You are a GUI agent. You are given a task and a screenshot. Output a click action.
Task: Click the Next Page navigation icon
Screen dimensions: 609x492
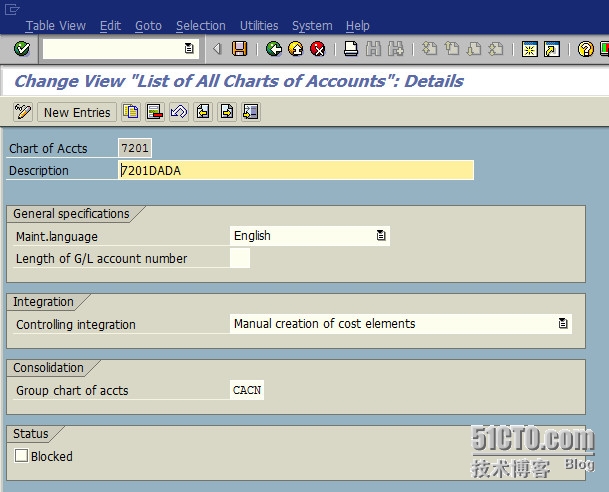click(474, 49)
